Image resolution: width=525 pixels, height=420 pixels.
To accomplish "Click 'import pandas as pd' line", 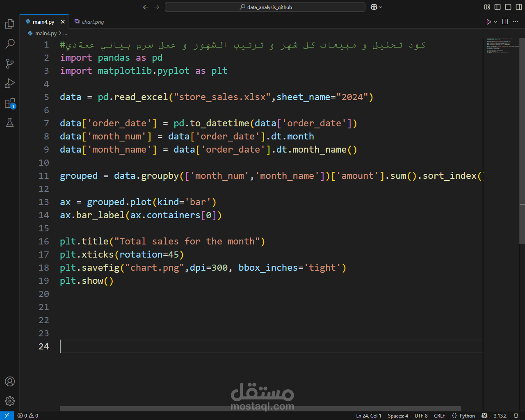I will coord(111,58).
